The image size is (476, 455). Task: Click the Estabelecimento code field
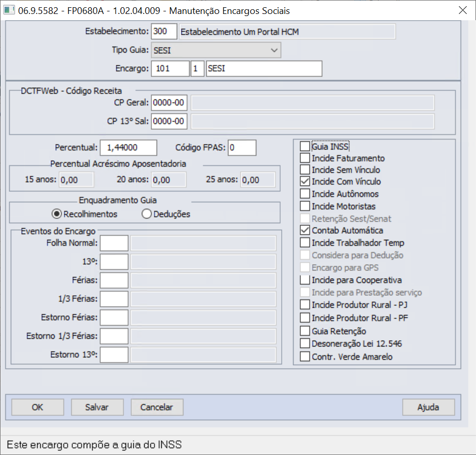(164, 32)
